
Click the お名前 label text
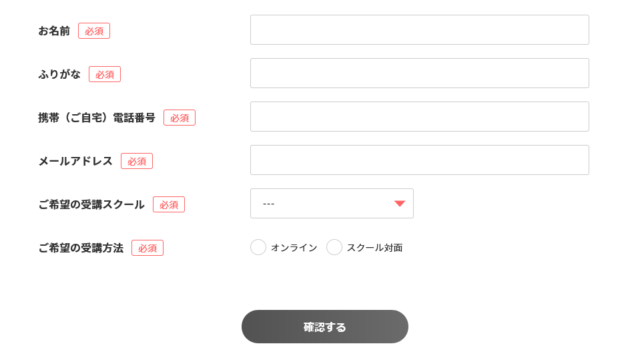[x=54, y=31]
